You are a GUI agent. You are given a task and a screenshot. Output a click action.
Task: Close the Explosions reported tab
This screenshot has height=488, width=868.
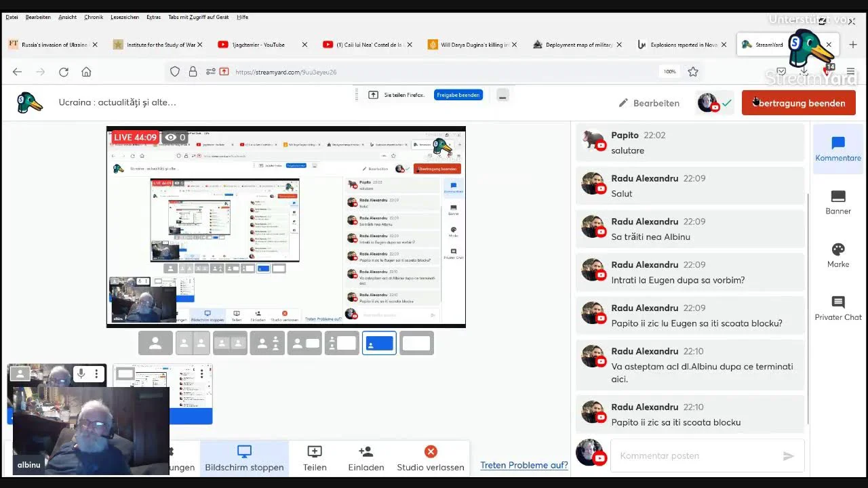pos(724,45)
